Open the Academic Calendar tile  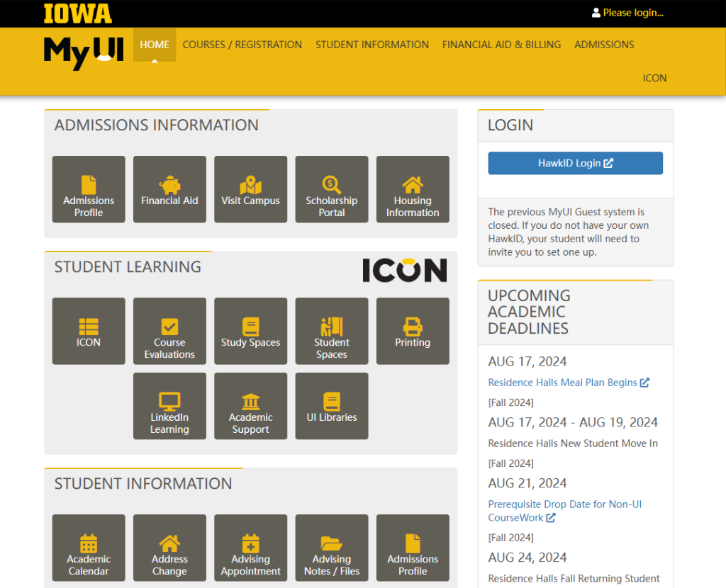(x=89, y=548)
